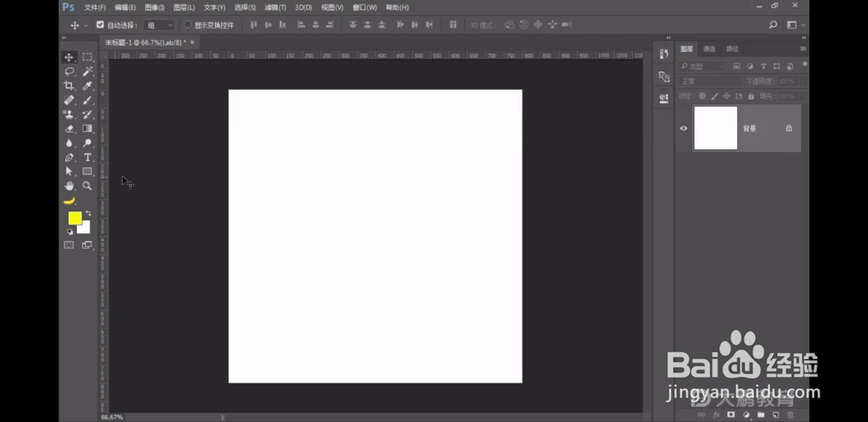
Task: Open the 滤镜(T) menu
Action: click(275, 8)
